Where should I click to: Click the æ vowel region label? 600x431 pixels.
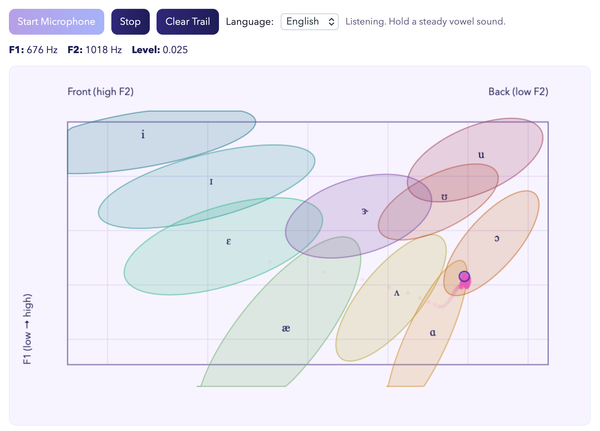(285, 328)
